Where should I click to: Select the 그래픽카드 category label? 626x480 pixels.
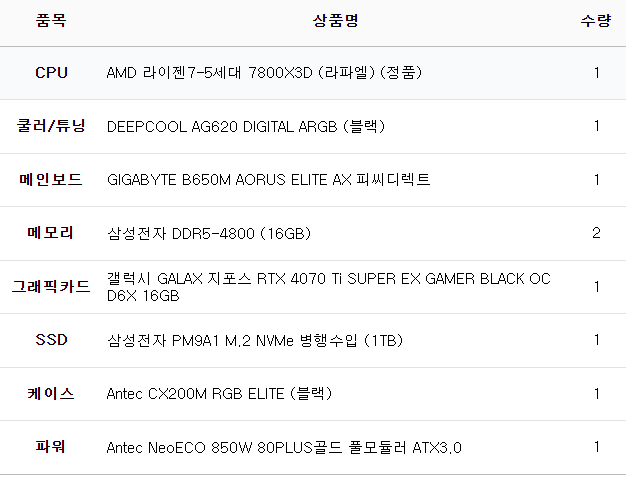coord(51,287)
